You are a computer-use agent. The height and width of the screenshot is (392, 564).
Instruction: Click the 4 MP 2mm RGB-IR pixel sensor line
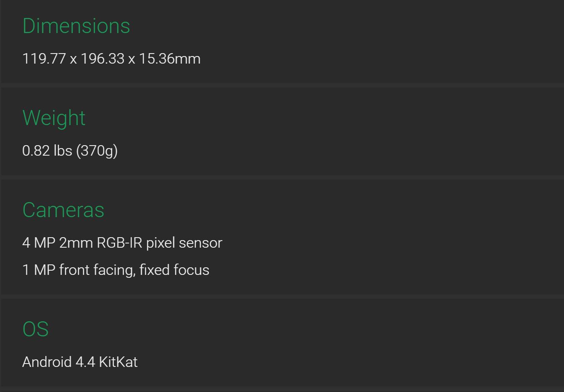(x=122, y=243)
